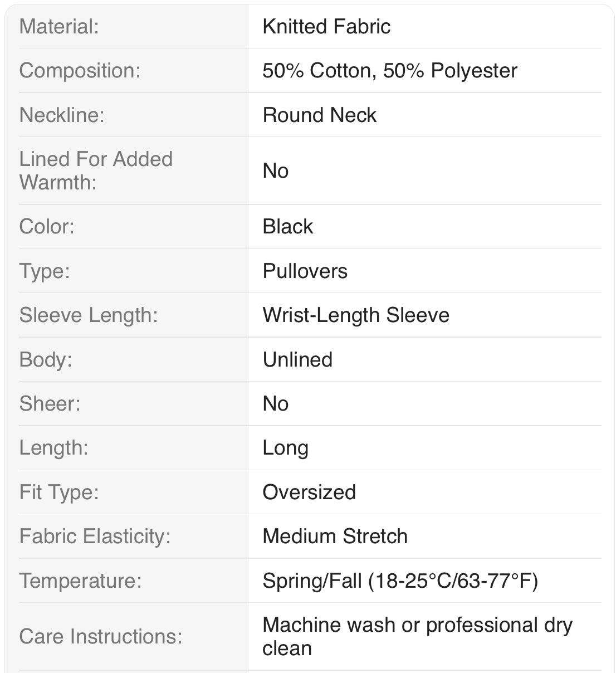
Task: Click the Medium Stretch value
Action: (x=335, y=537)
